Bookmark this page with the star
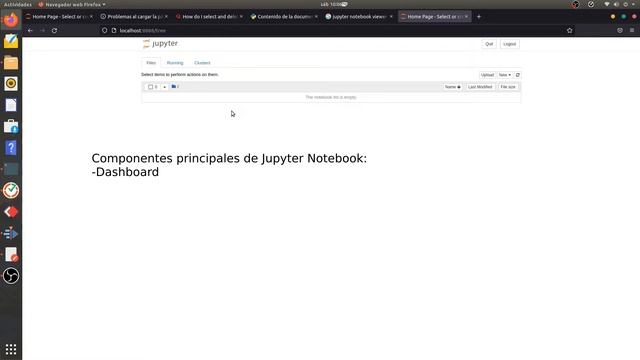640x360 pixels. click(569, 31)
